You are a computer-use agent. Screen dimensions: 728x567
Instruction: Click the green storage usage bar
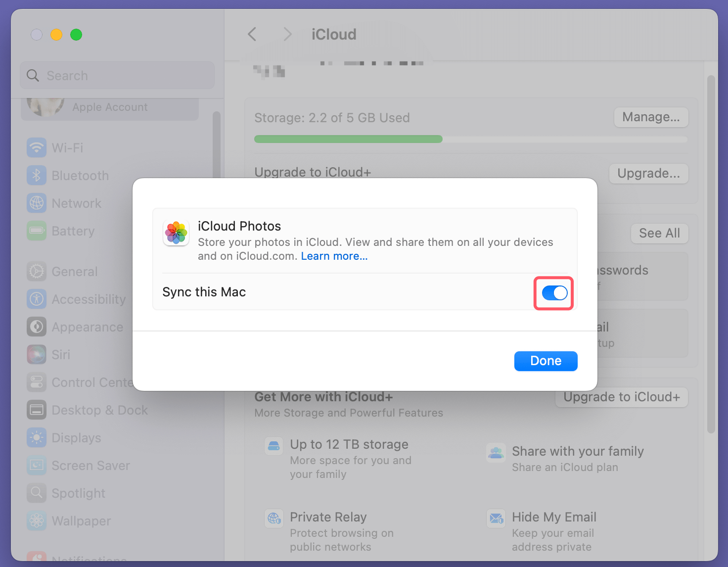tap(348, 139)
